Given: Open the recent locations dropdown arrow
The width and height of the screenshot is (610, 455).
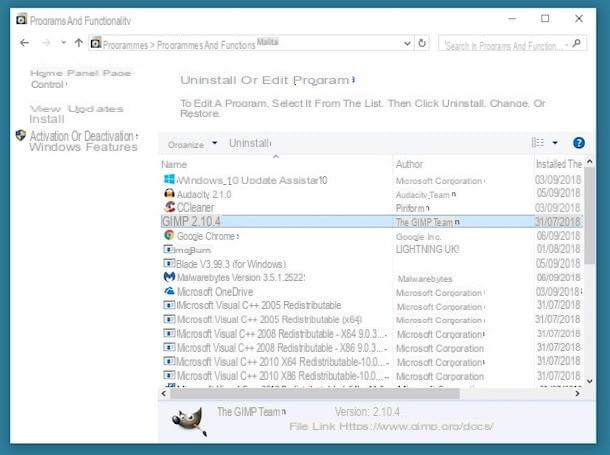Looking at the screenshot, I should pos(63,42).
